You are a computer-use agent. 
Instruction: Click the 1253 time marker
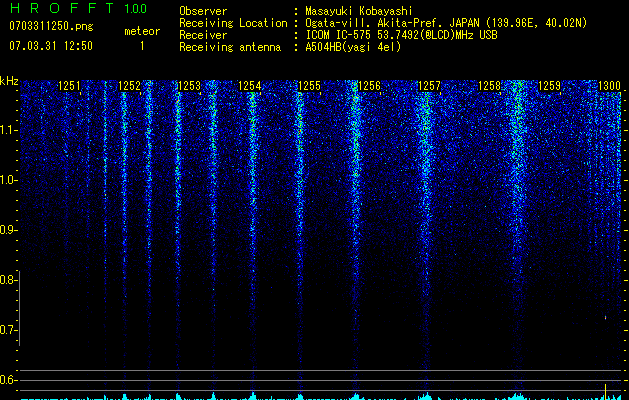pos(189,86)
